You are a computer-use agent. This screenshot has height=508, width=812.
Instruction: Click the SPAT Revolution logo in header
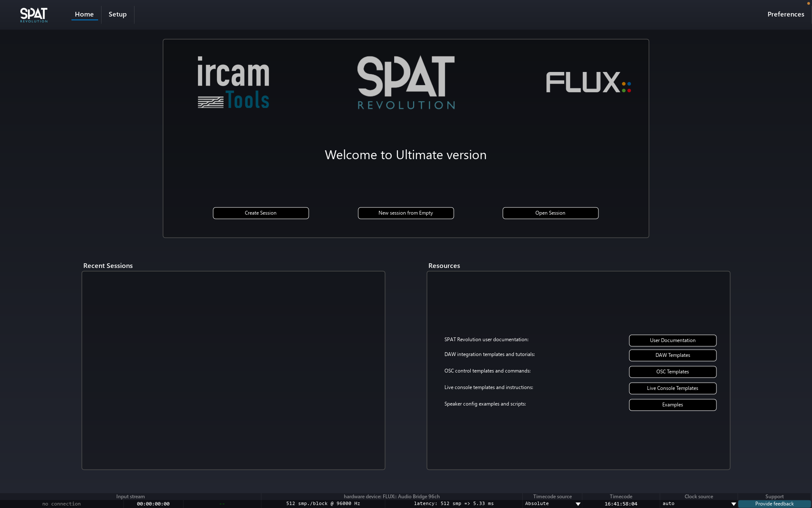click(x=34, y=15)
